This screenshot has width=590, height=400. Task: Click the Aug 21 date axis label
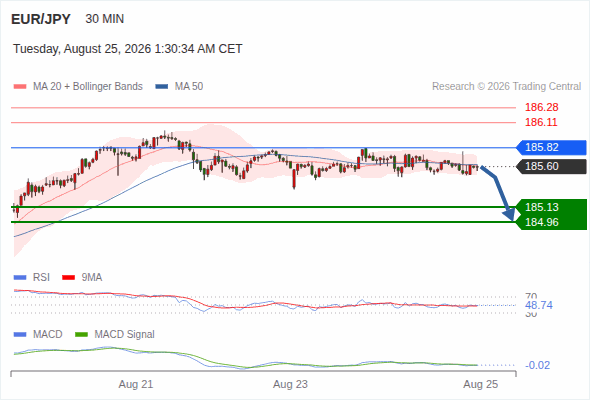[136, 384]
